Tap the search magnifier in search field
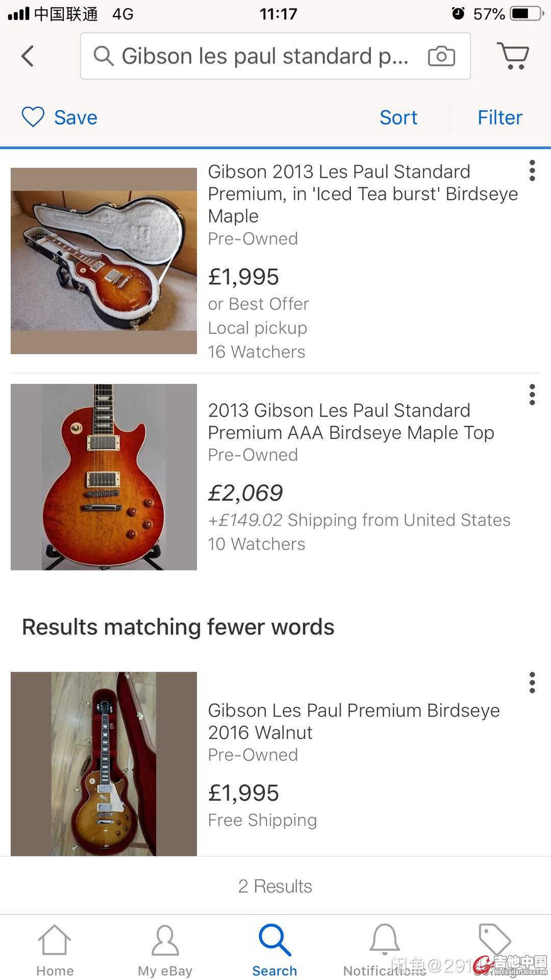Viewport: 551px width, 980px height. pyautogui.click(x=103, y=56)
